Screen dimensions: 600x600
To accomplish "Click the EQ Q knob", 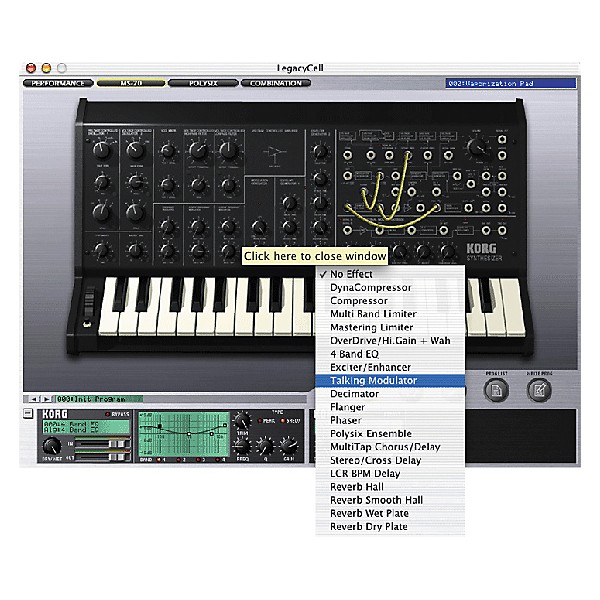I will (x=265, y=446).
